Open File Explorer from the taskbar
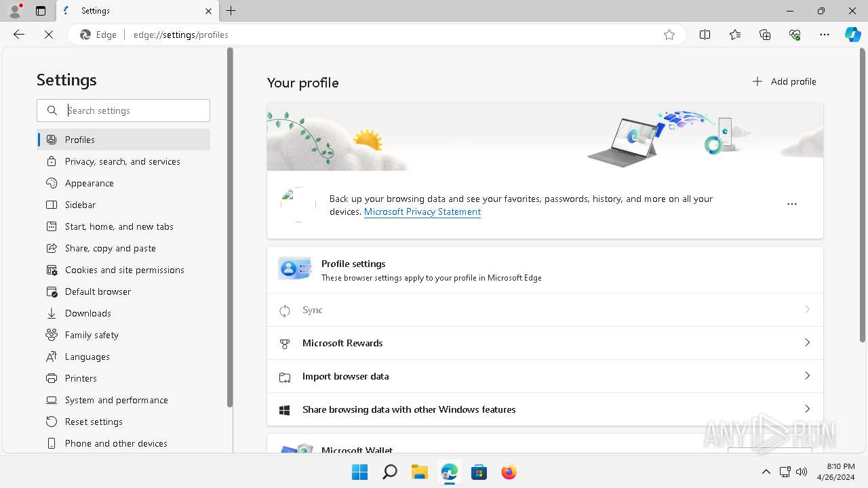This screenshot has width=868, height=488. (x=419, y=472)
